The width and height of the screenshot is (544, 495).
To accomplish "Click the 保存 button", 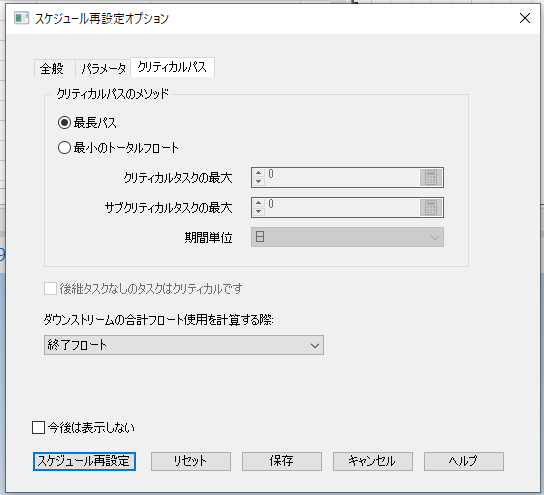I will (x=282, y=461).
